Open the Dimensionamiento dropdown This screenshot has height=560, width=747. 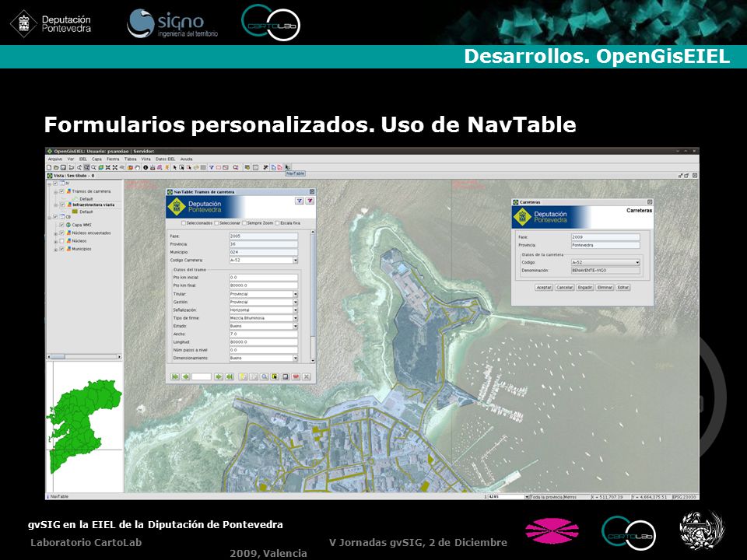[x=296, y=358]
